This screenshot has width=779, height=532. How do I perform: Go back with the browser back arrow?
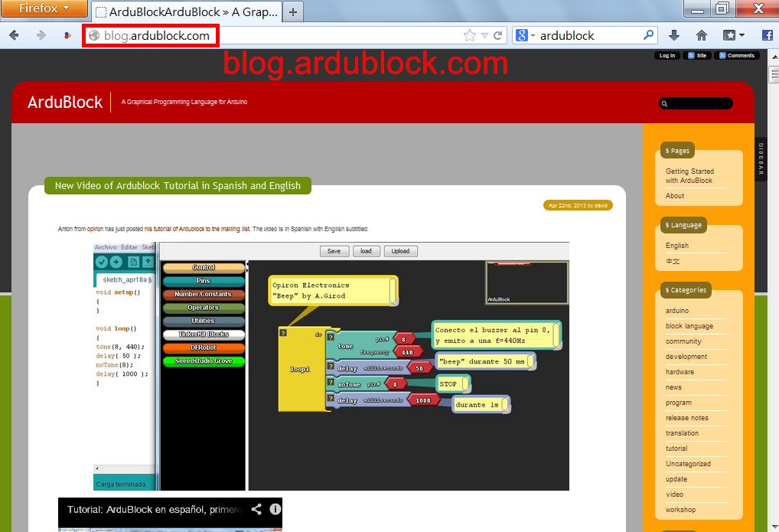pyautogui.click(x=14, y=35)
